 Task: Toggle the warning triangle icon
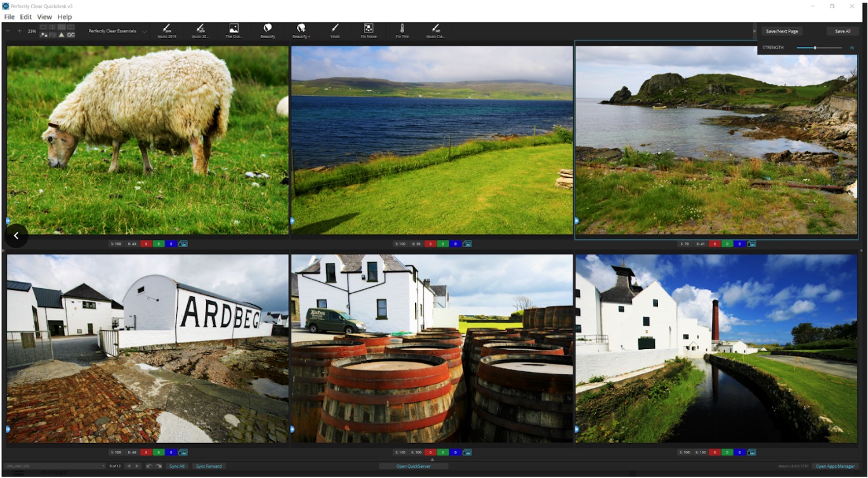pos(62,35)
